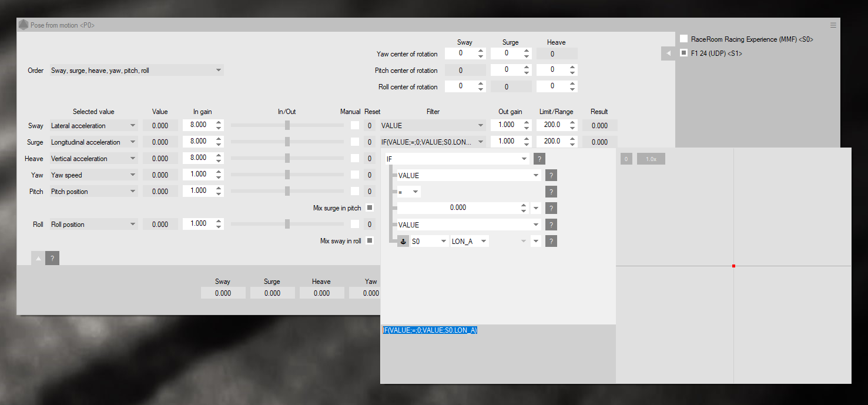Open help for the IF function row
Viewport: 868px width, 405px height.
coord(539,159)
